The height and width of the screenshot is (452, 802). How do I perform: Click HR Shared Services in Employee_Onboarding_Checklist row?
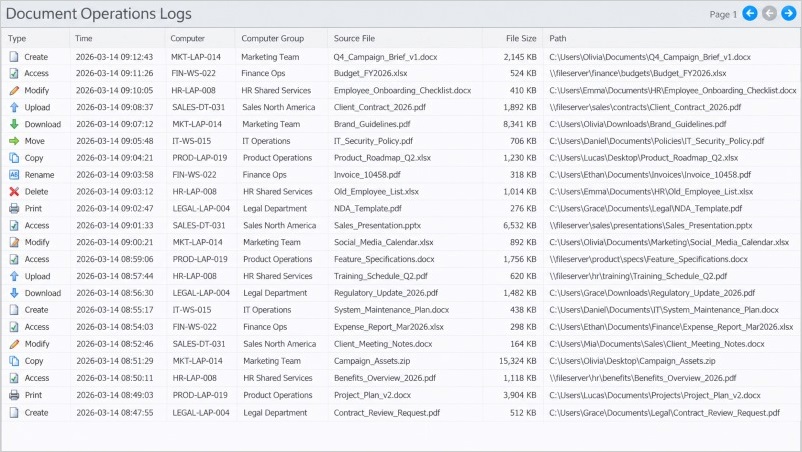click(276, 91)
